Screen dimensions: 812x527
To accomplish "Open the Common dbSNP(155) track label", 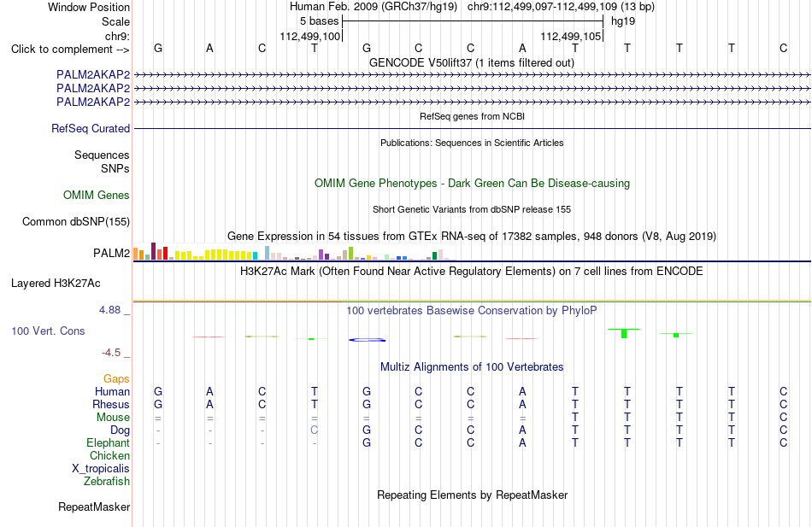I will coord(75,221).
